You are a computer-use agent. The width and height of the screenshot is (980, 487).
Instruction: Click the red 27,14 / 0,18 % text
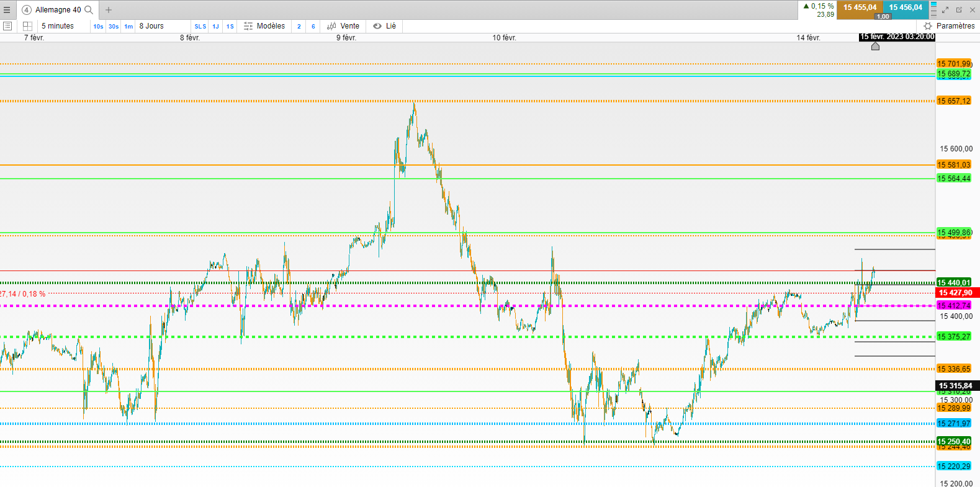23,294
